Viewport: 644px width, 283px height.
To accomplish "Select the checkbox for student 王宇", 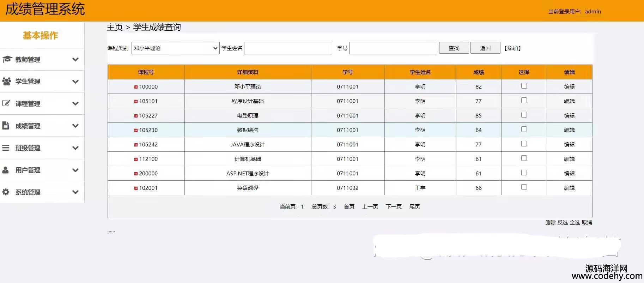I will pyautogui.click(x=524, y=187).
